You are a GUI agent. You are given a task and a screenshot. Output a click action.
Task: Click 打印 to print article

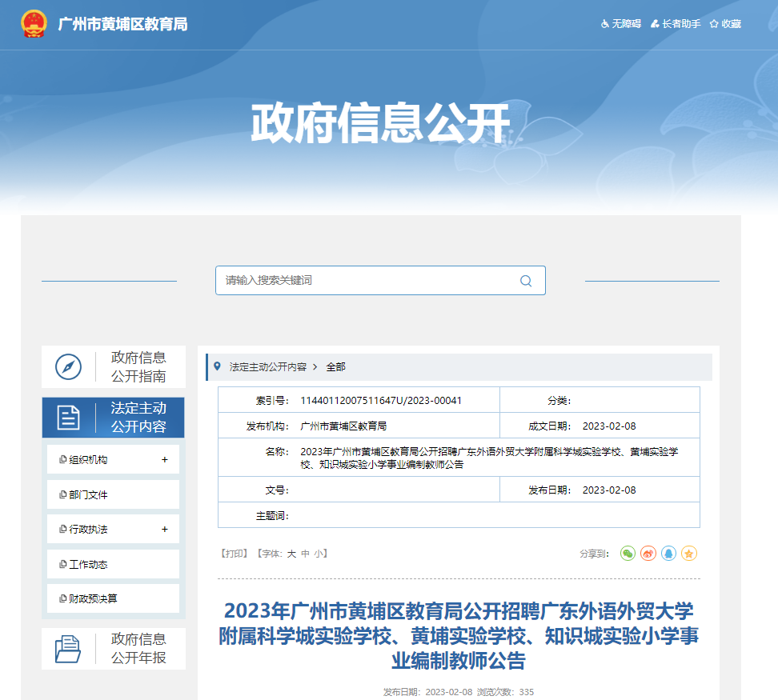click(x=235, y=554)
